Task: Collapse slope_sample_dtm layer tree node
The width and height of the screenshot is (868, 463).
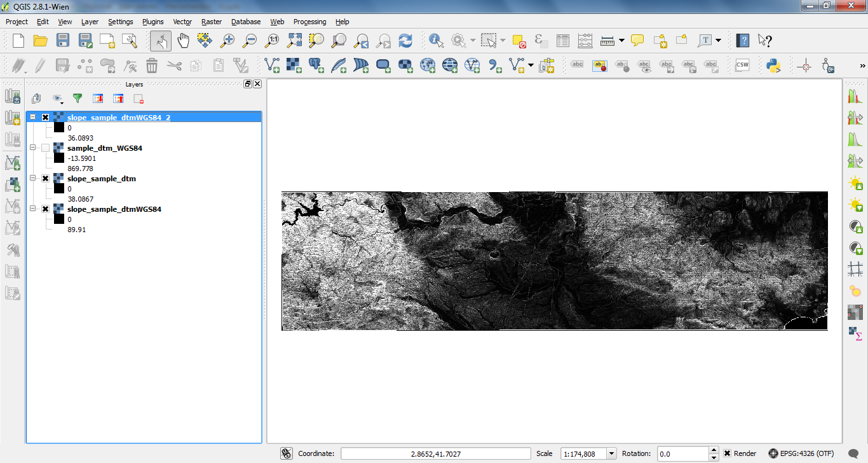Action: (x=33, y=179)
